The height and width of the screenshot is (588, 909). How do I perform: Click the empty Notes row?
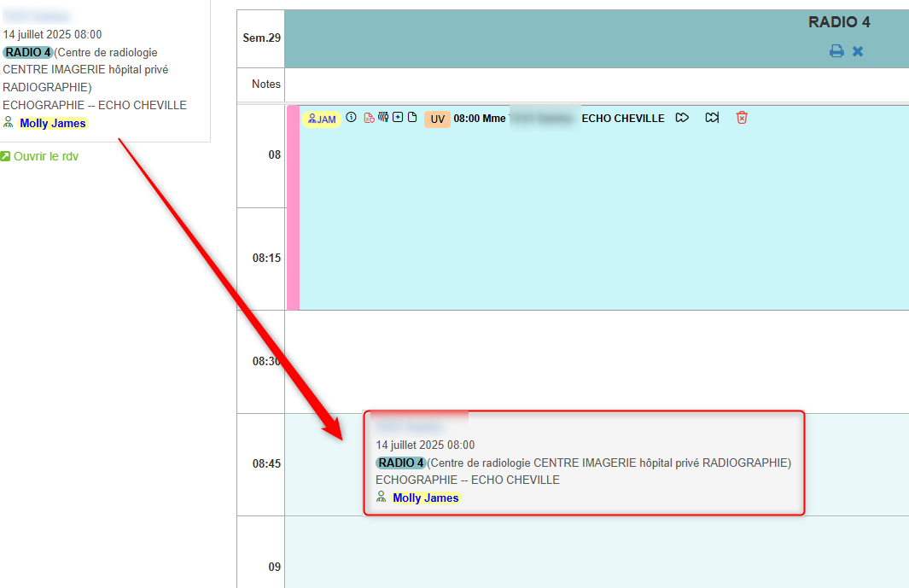click(x=596, y=84)
